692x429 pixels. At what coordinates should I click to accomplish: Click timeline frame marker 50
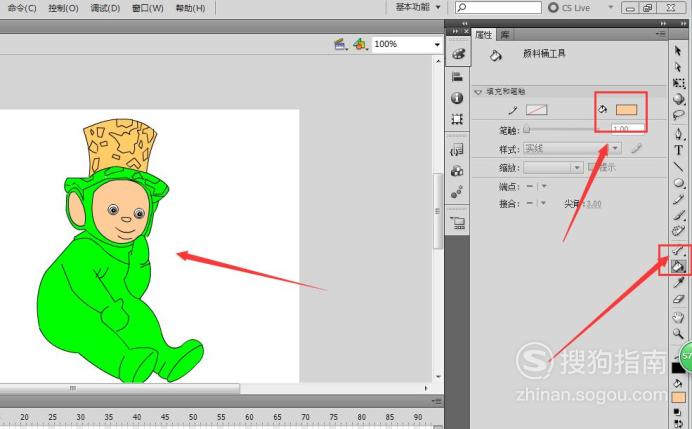point(193,417)
